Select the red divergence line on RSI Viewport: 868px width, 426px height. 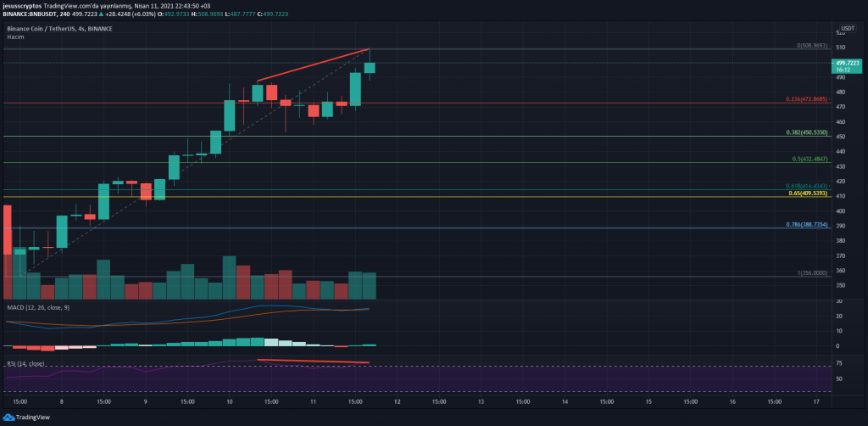tap(314, 362)
